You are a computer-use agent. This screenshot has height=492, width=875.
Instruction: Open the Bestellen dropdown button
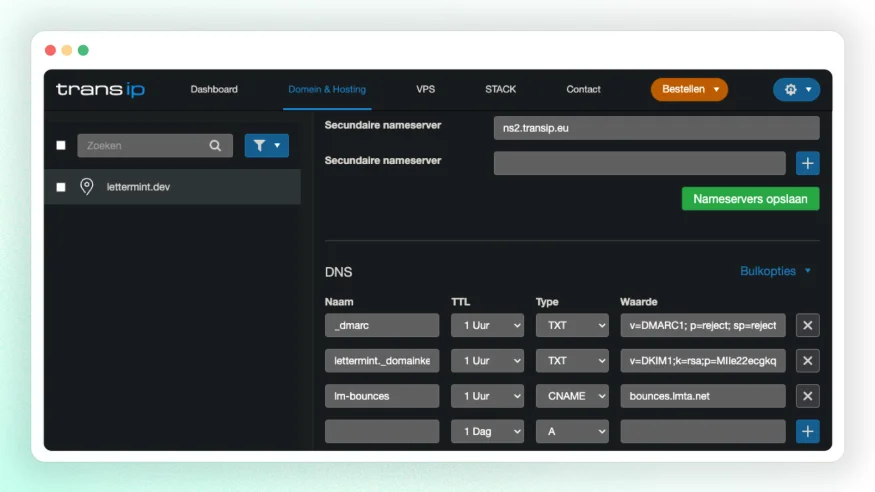(x=689, y=89)
